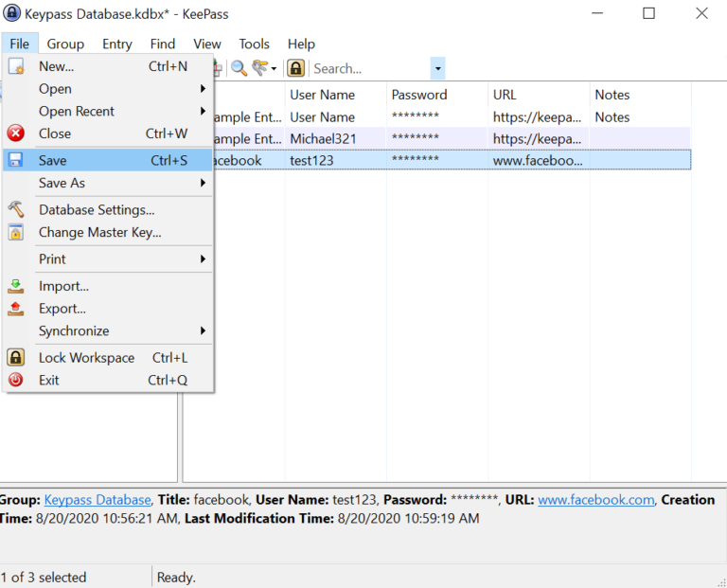The width and height of the screenshot is (727, 588).
Task: Click the masked password in the Michael321 row
Action: (x=415, y=137)
